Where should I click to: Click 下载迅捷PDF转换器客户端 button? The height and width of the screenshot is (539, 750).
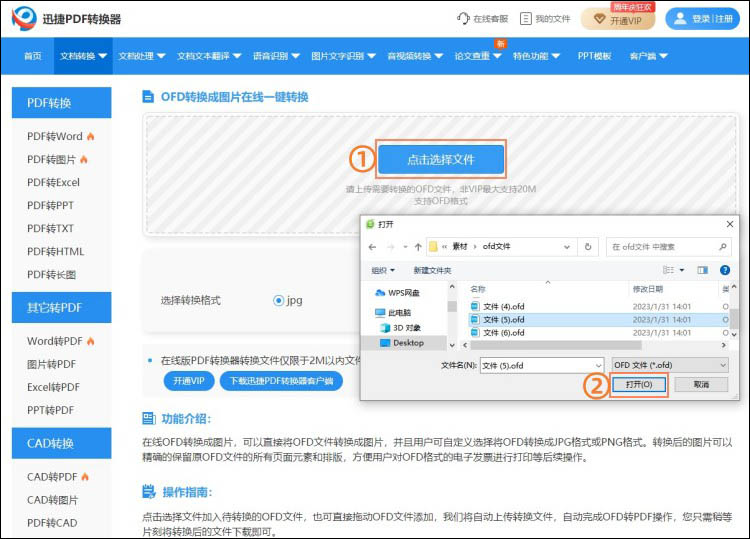click(281, 381)
